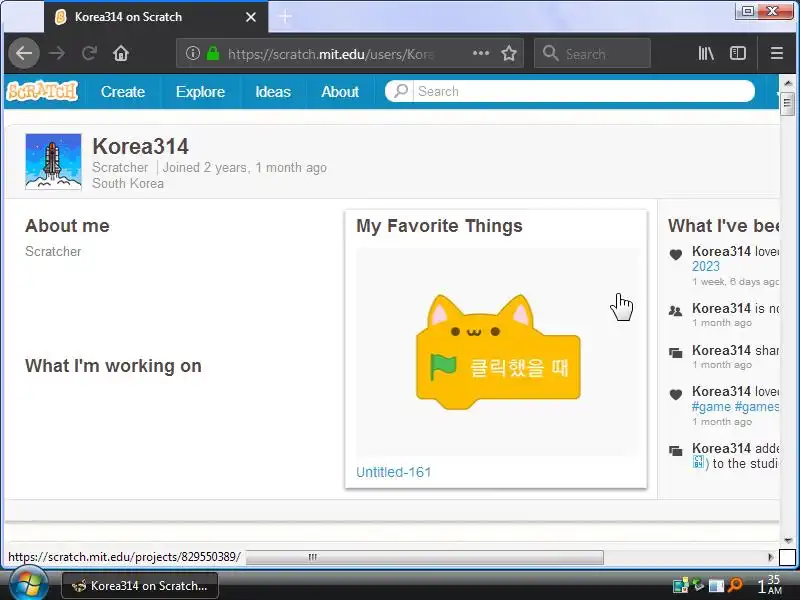
Task: Click the vertical scrollbar up arrow
Action: click(788, 83)
